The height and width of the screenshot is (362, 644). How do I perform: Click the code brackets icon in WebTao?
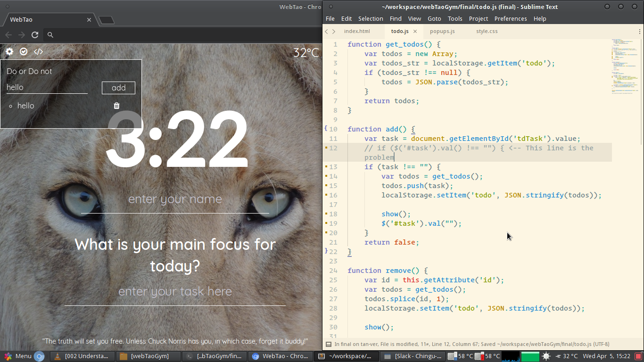pos(38,51)
